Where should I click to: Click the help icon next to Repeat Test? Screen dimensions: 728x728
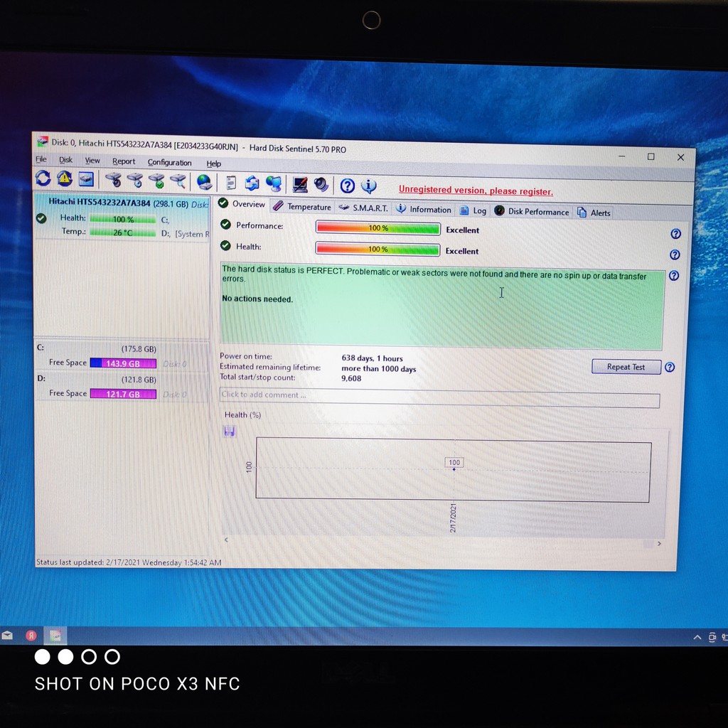click(670, 368)
